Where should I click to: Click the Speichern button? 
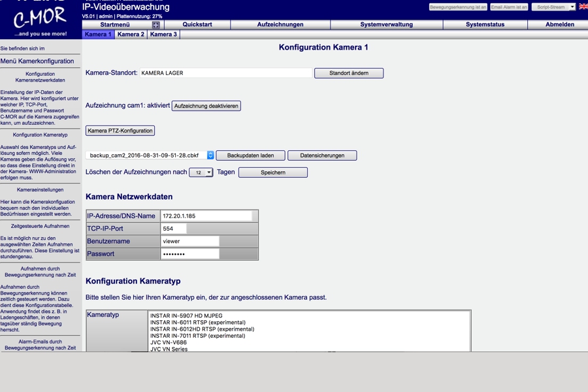[273, 172]
